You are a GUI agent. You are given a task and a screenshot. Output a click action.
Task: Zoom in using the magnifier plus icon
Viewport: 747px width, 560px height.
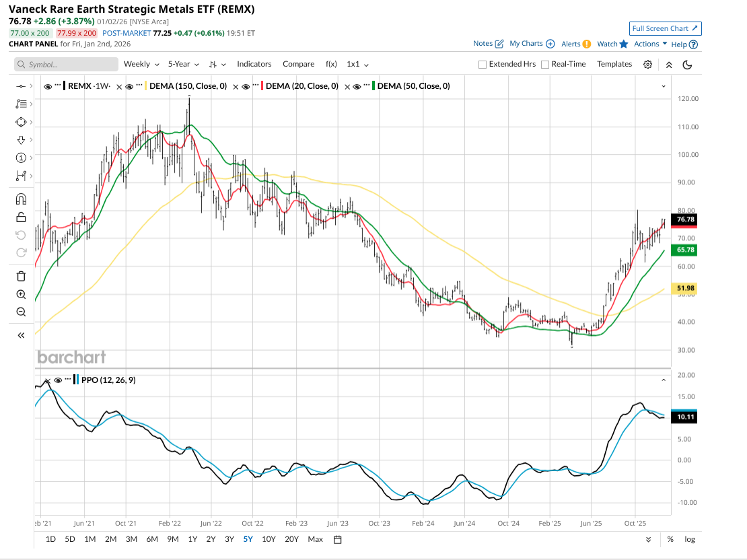(x=21, y=294)
